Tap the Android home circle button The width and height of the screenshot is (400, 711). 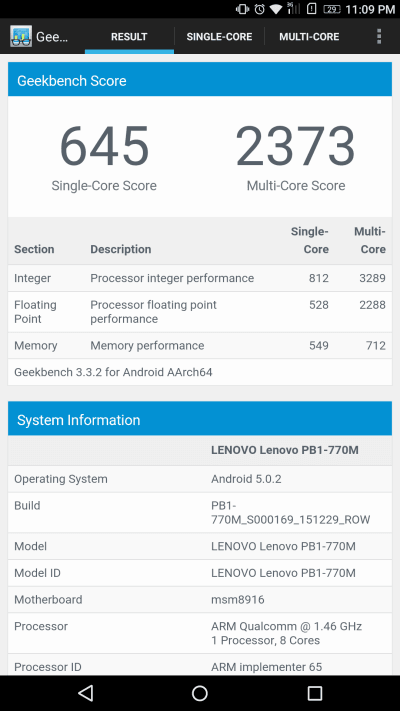click(x=200, y=693)
